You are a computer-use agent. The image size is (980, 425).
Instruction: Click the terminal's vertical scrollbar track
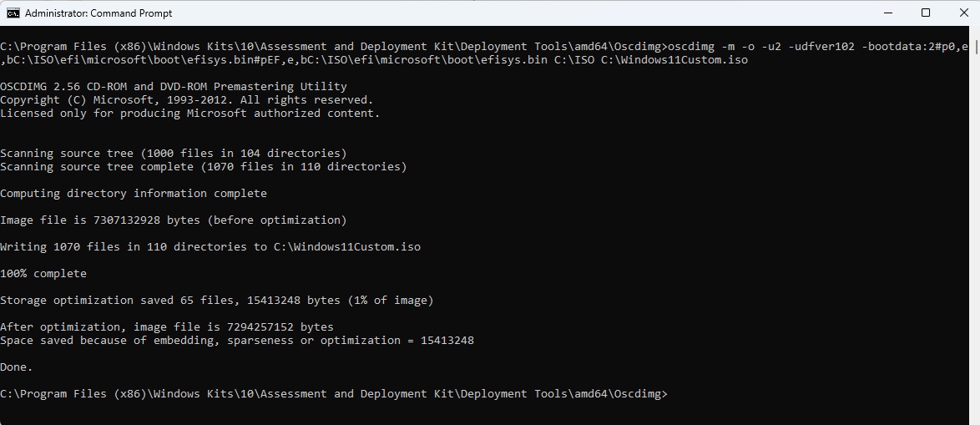(x=974, y=225)
